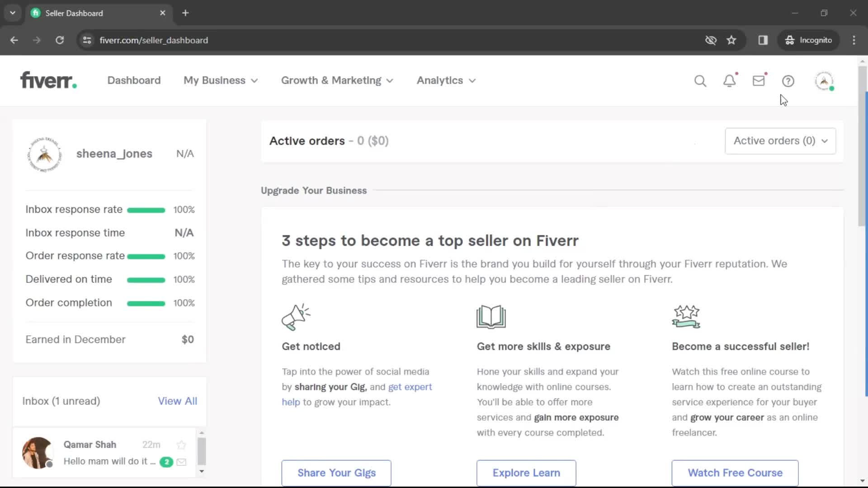The height and width of the screenshot is (488, 868).
Task: Click the Share Your Gigs button
Action: pyautogui.click(x=336, y=473)
